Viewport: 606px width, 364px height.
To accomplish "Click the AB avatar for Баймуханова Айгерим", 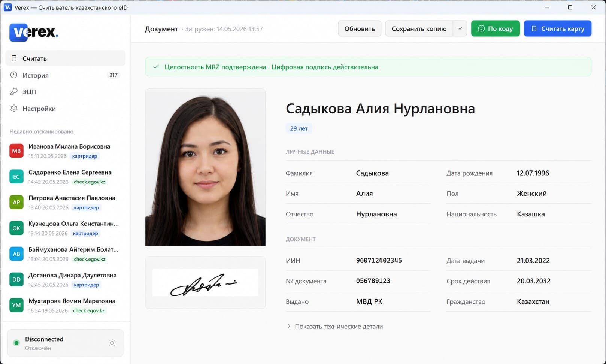I will point(16,254).
